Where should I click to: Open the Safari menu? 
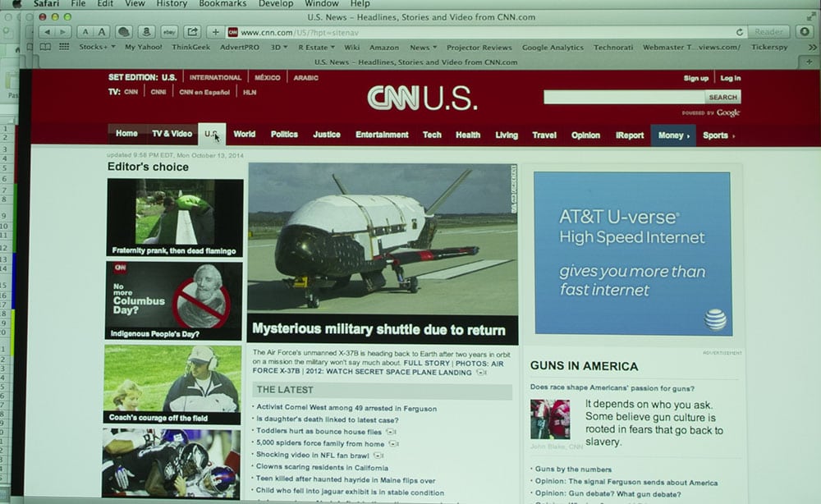(47, 3)
